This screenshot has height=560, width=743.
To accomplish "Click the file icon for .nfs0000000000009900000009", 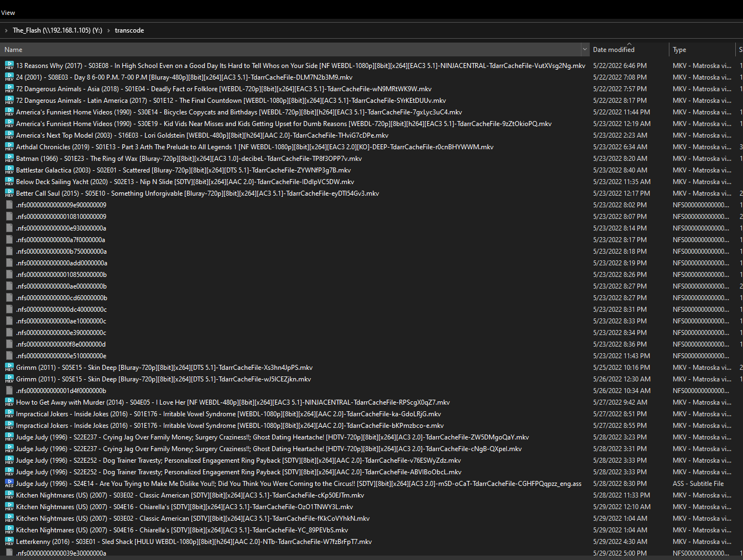I will (x=8, y=205).
